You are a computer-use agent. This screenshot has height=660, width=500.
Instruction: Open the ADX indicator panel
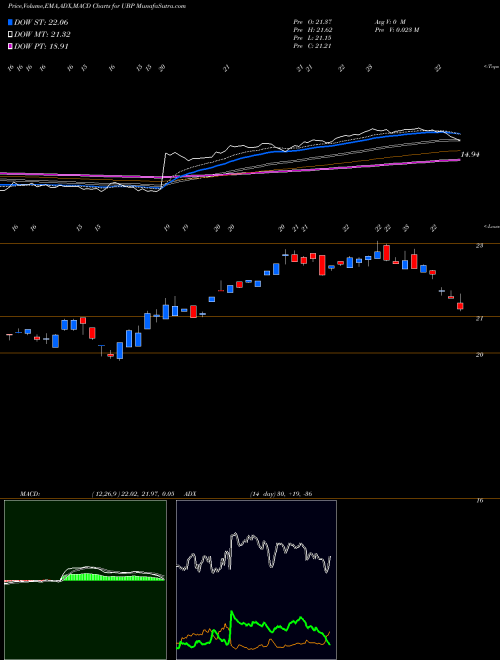256,580
